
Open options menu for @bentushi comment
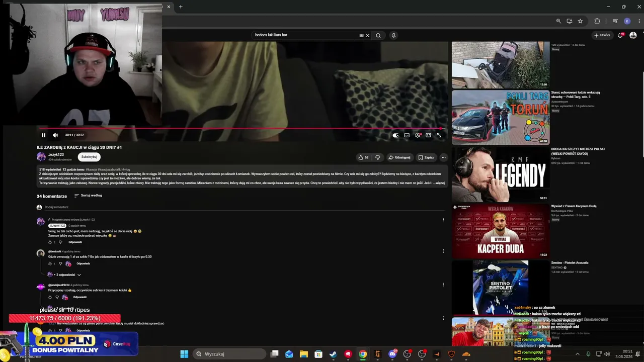[443, 251]
